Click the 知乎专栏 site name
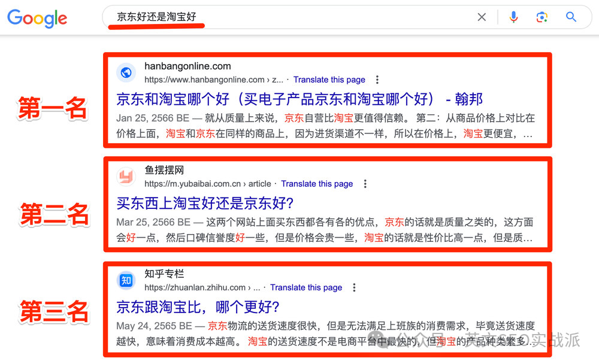The height and width of the screenshot is (364, 599). click(164, 274)
